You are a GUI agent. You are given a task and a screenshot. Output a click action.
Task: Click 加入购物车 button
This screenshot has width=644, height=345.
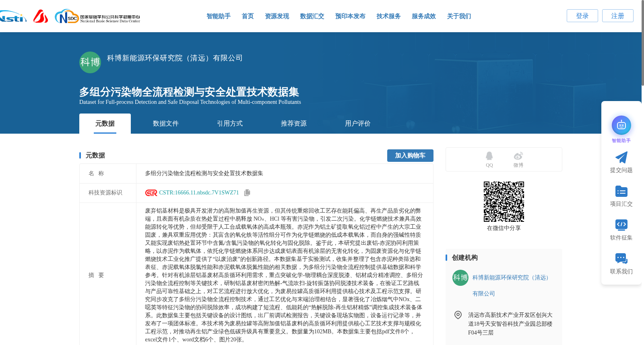pyautogui.click(x=410, y=155)
